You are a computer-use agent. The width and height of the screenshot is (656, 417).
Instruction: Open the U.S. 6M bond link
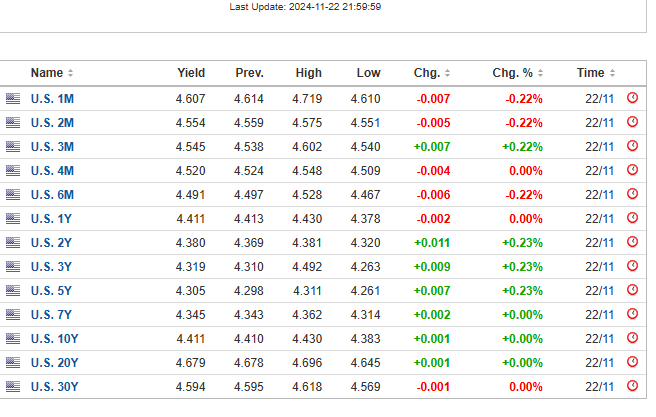52,194
